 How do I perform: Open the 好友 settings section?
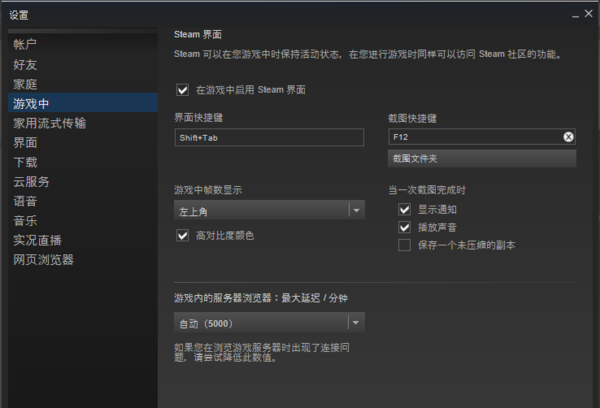(x=83, y=64)
